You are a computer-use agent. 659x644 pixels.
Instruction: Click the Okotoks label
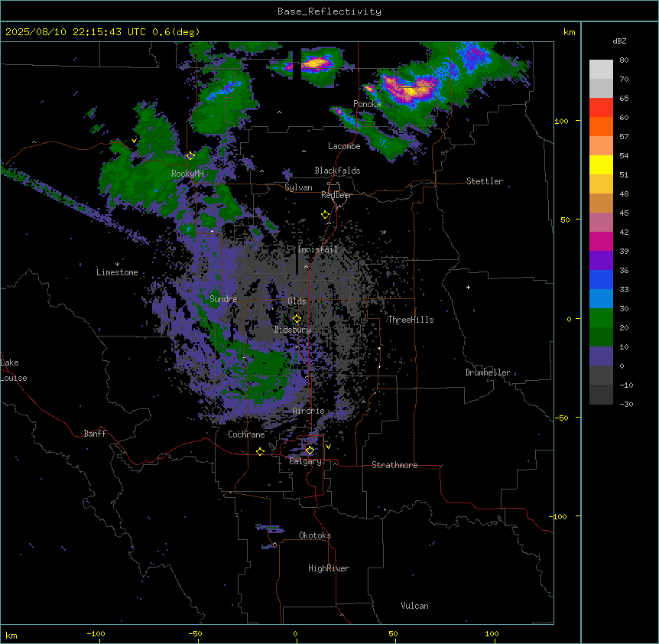(315, 535)
